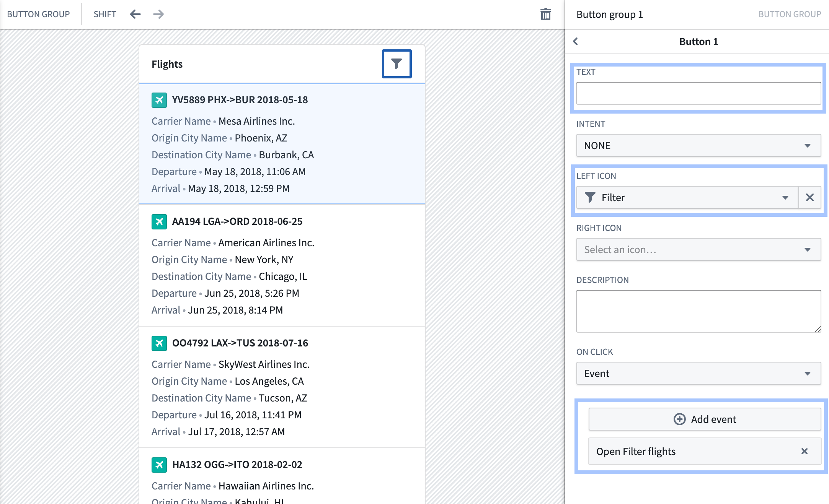Click the airplane icon on YV5889 flight row
Image resolution: width=829 pixels, height=504 pixels.
coord(159,99)
